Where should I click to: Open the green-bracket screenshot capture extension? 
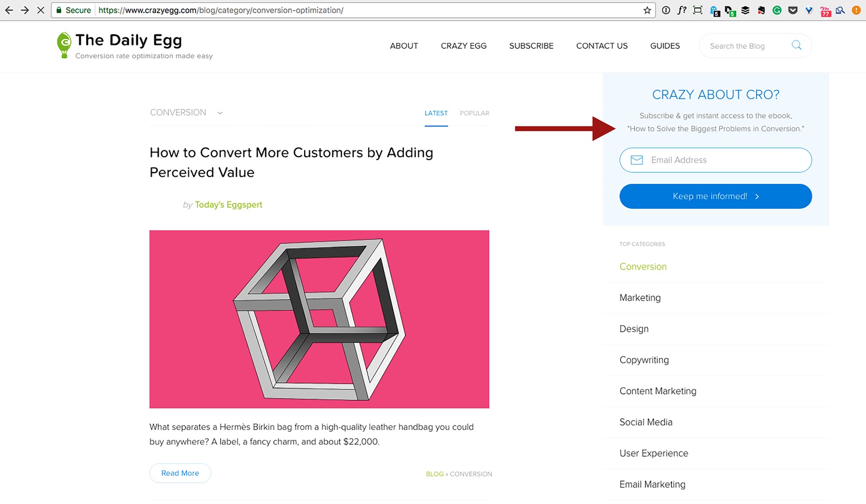point(698,10)
